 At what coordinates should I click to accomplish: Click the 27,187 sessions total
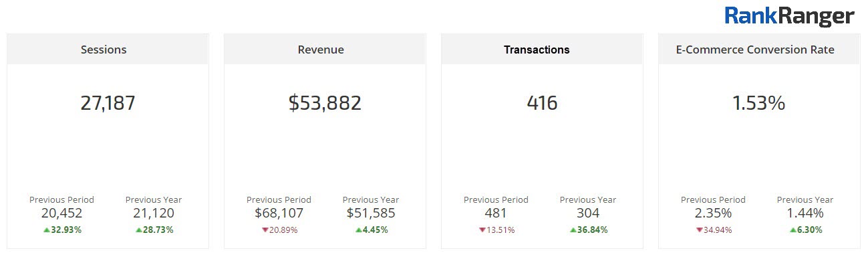pos(108,103)
